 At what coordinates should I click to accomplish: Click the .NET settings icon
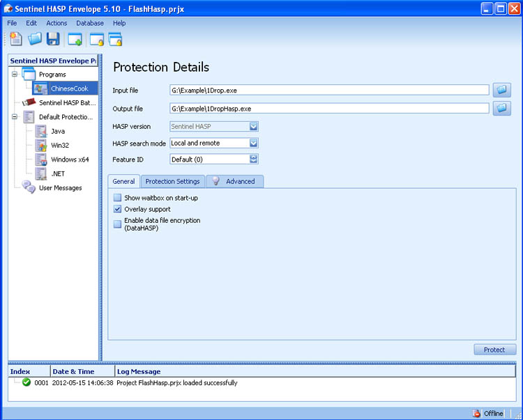pyautogui.click(x=41, y=174)
